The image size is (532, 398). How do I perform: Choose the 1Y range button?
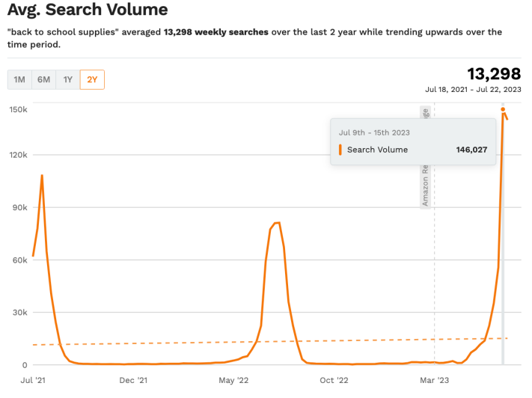(67, 79)
